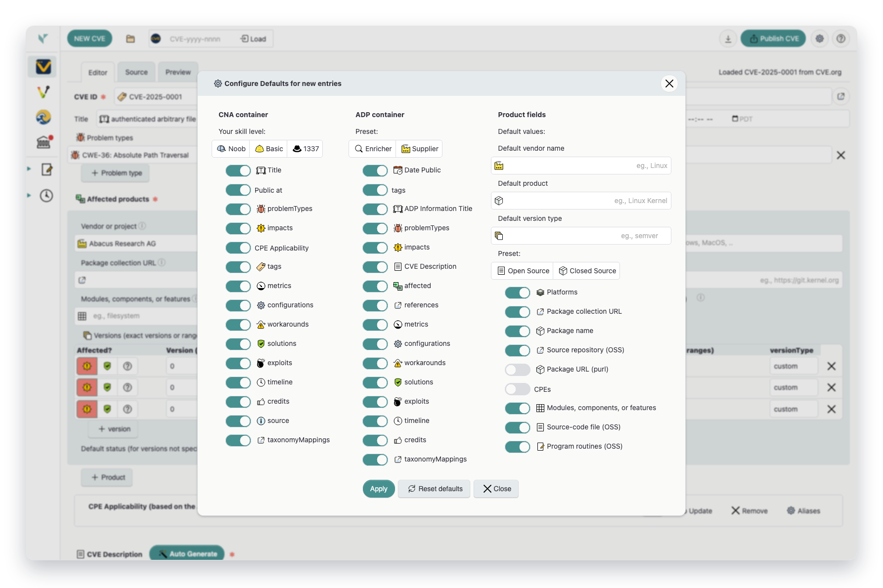Viewport: 883px width, 588px height.
Task: Disable the Title toggle in CNA container
Action: click(238, 170)
